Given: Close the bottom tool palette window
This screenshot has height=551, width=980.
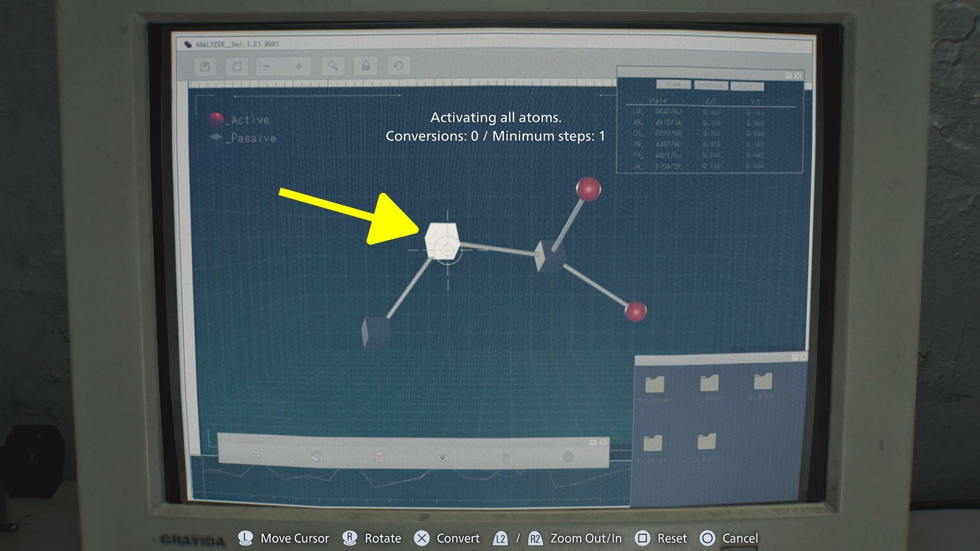Looking at the screenshot, I should (603, 442).
